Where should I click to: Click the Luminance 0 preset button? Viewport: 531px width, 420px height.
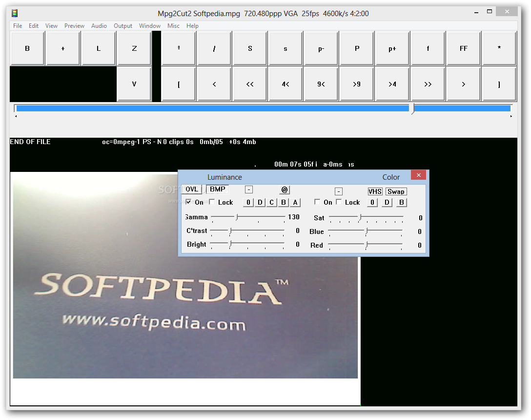(x=248, y=202)
